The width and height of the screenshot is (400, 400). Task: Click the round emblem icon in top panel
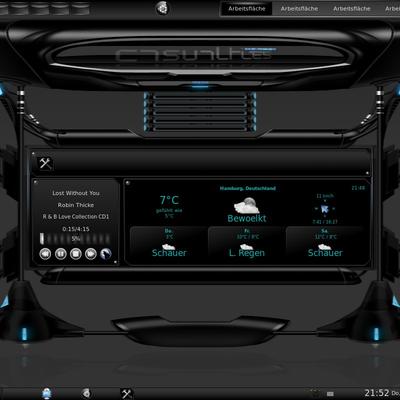tap(162, 8)
